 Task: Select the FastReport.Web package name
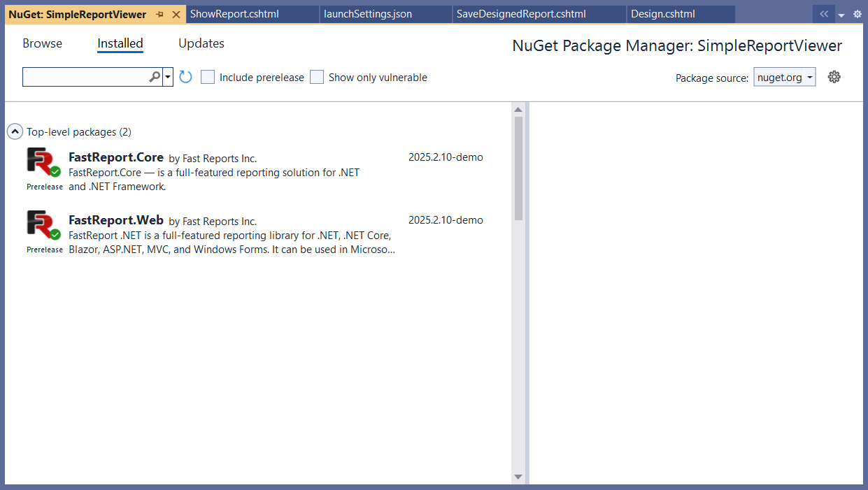(x=116, y=220)
